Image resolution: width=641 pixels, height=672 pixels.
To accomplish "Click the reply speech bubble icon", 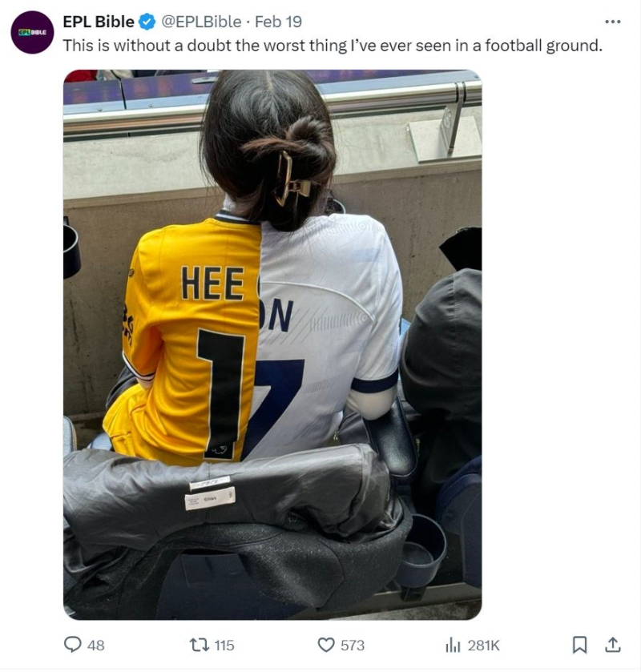I will [72, 645].
